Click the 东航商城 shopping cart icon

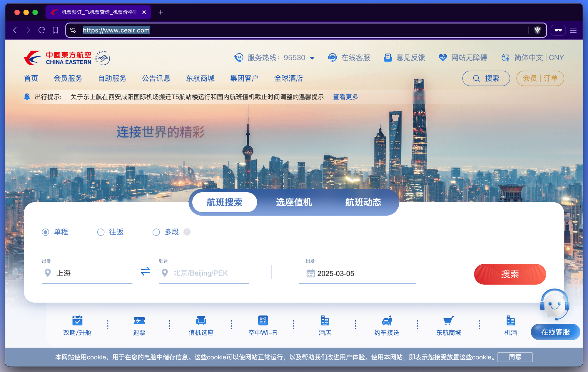pyautogui.click(x=448, y=321)
